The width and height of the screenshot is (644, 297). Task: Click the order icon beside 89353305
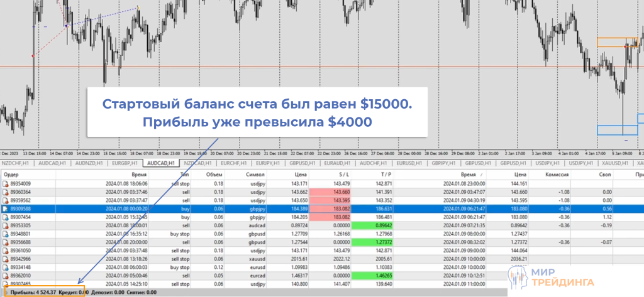tap(6, 225)
